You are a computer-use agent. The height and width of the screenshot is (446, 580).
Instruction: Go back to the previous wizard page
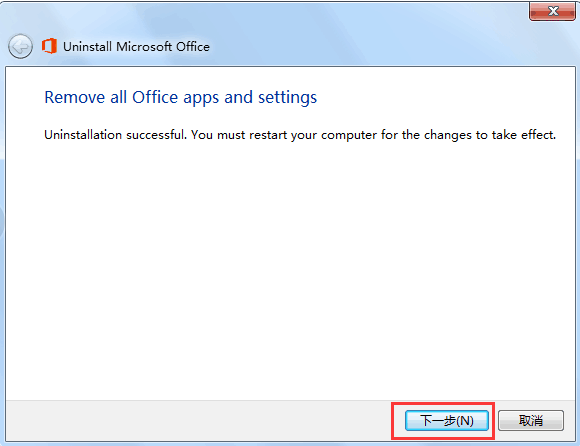(x=20, y=47)
